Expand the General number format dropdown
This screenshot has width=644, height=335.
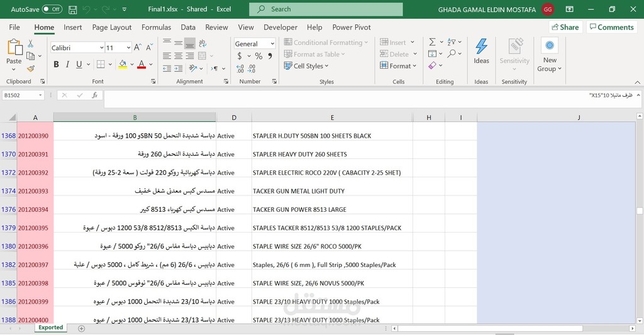(x=272, y=43)
